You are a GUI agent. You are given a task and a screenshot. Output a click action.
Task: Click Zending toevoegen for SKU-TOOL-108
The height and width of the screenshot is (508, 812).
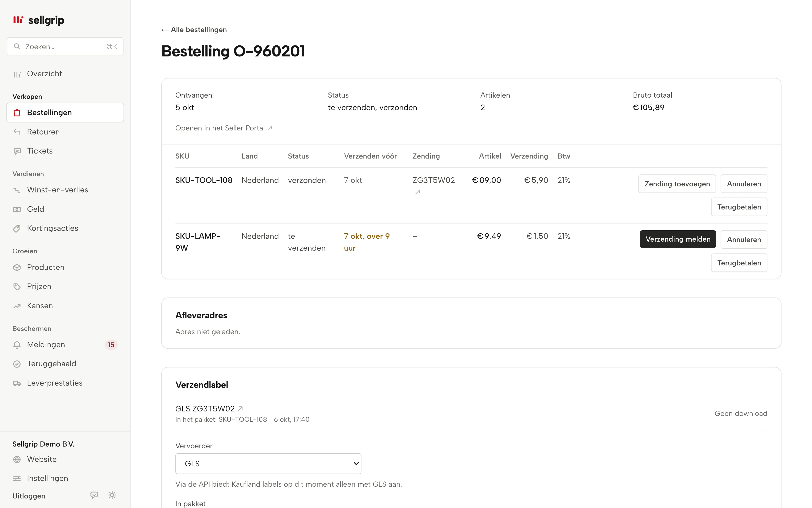point(677,184)
